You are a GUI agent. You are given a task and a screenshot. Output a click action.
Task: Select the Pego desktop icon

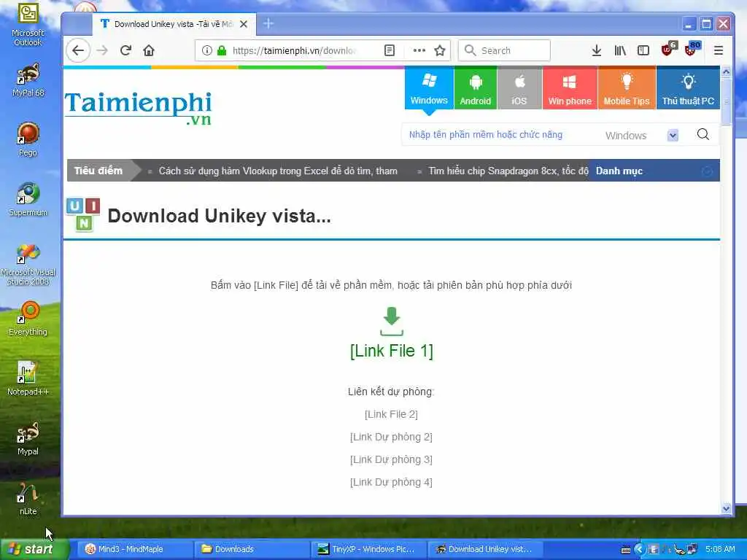(x=28, y=139)
